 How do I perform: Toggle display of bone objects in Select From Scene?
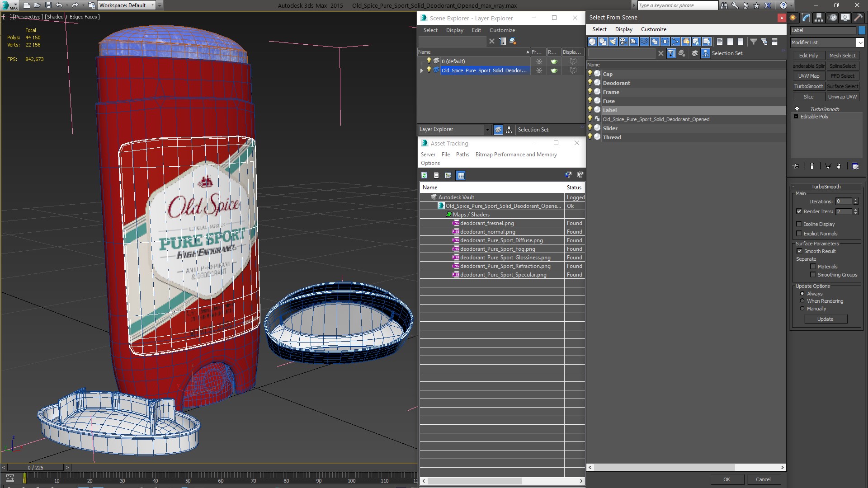pyautogui.click(x=675, y=42)
